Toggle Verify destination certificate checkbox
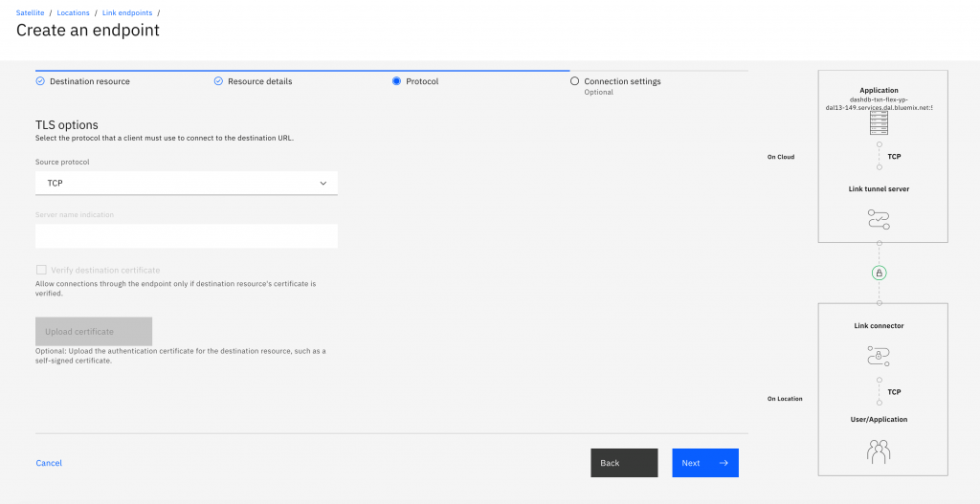Image resolution: width=980 pixels, height=504 pixels. [41, 270]
